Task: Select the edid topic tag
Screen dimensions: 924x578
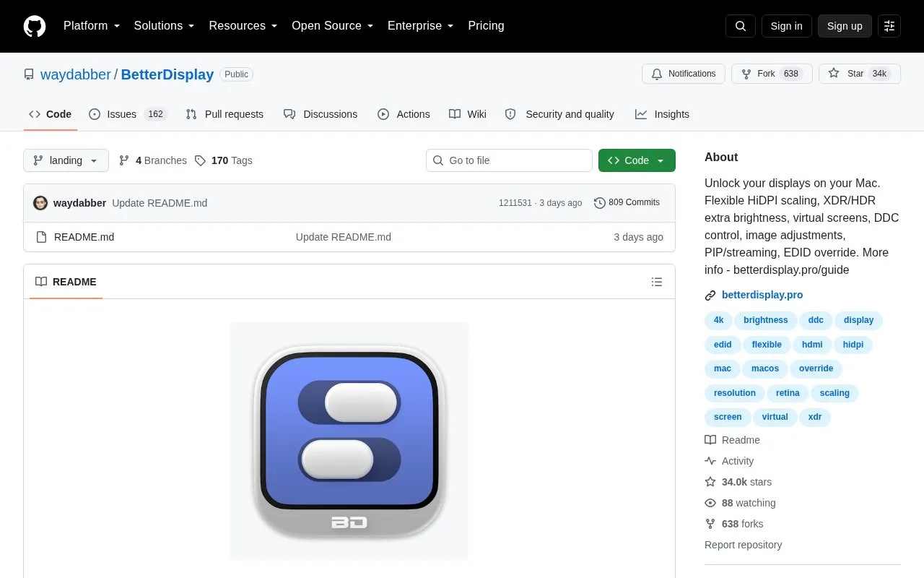Action: coord(723,345)
